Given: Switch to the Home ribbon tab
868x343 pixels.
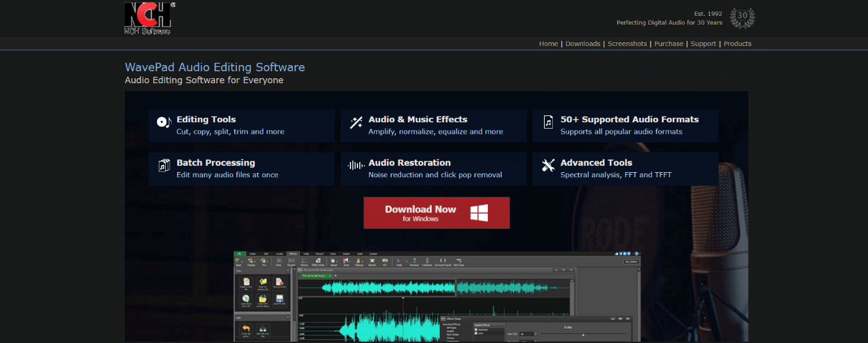Looking at the screenshot, I should [253, 253].
